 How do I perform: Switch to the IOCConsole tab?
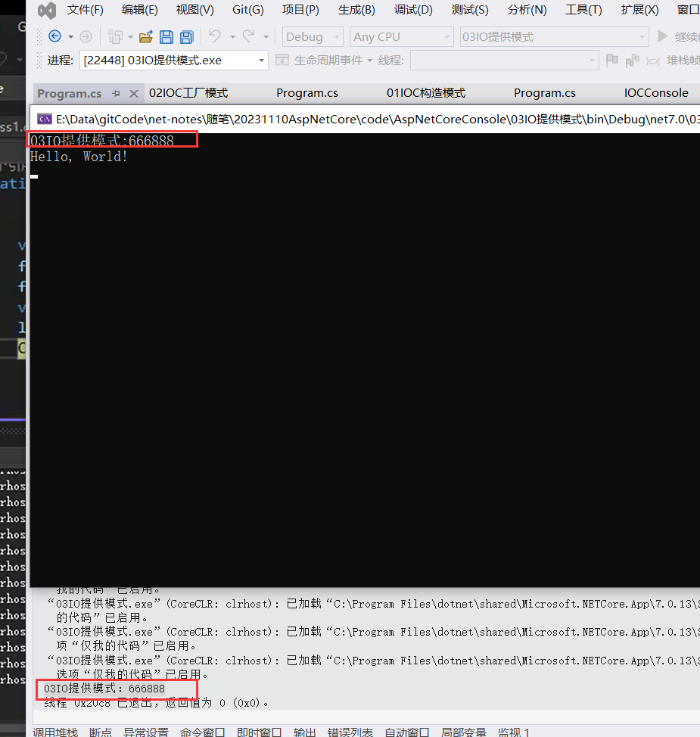coord(656,93)
